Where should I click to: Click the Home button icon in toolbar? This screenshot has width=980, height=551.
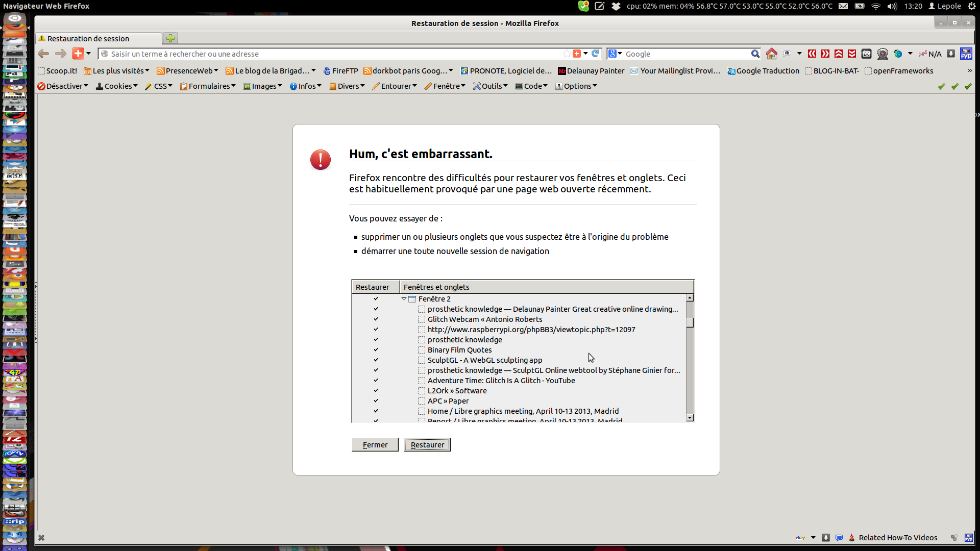point(771,54)
